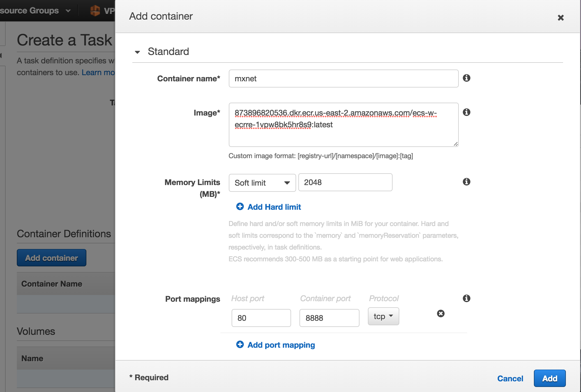Click the Container name input field
The width and height of the screenshot is (581, 392).
(343, 79)
